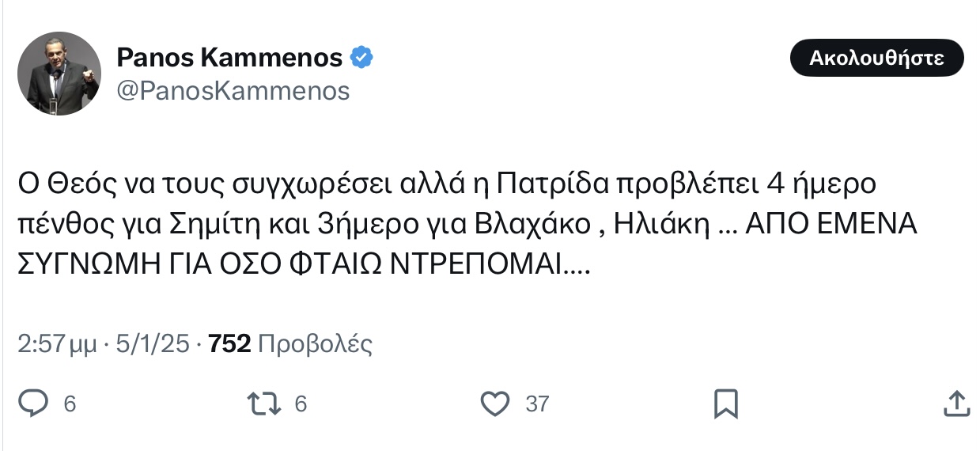
Task: Click the 752 view count number
Action: tap(229, 344)
